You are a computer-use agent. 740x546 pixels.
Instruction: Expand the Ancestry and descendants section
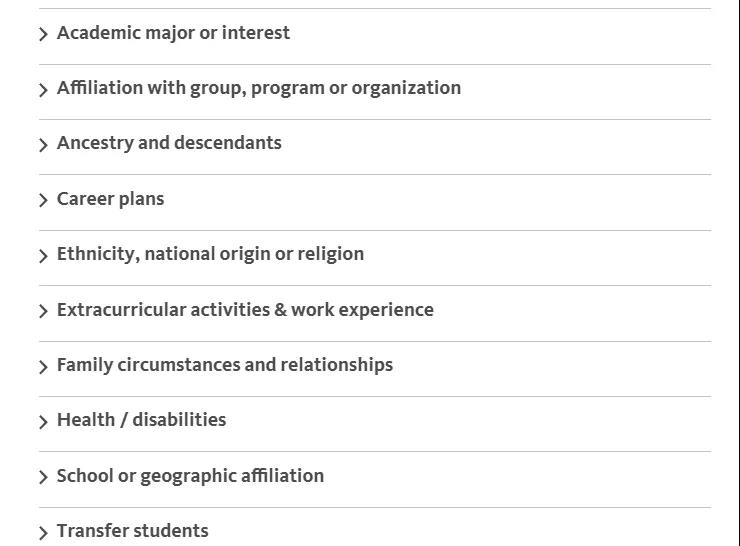click(169, 143)
